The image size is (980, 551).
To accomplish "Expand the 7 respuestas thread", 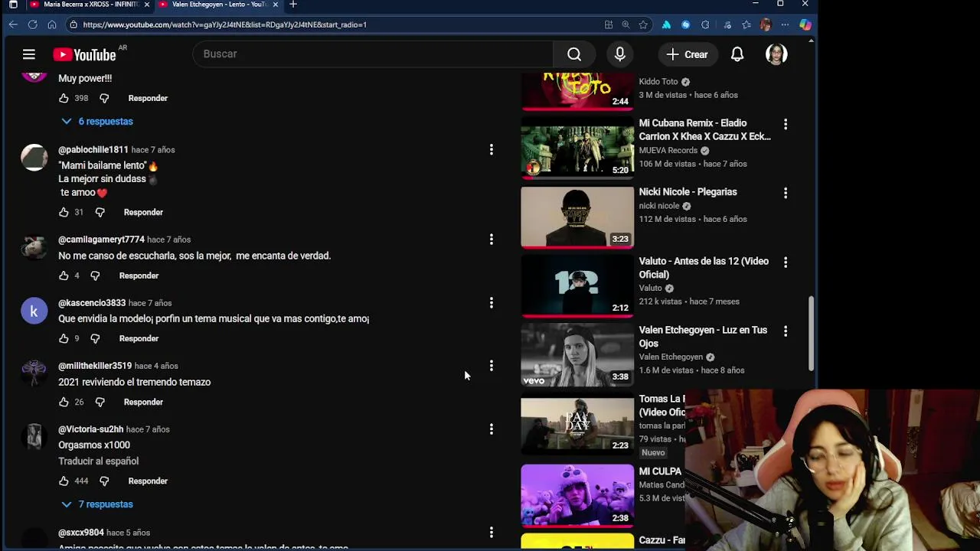I will click(x=97, y=504).
